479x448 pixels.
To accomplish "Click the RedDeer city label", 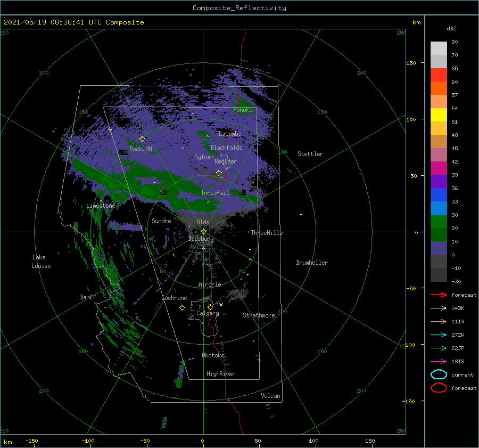I will (226, 161).
